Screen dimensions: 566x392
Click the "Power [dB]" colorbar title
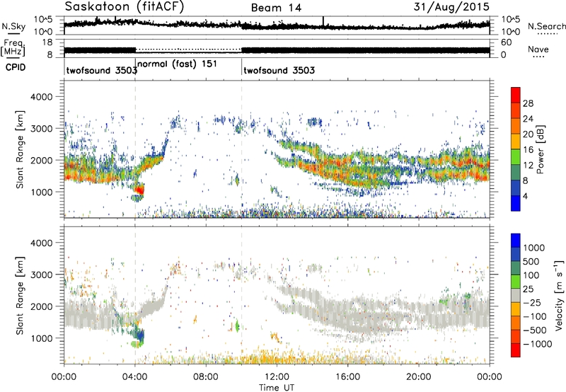point(540,149)
